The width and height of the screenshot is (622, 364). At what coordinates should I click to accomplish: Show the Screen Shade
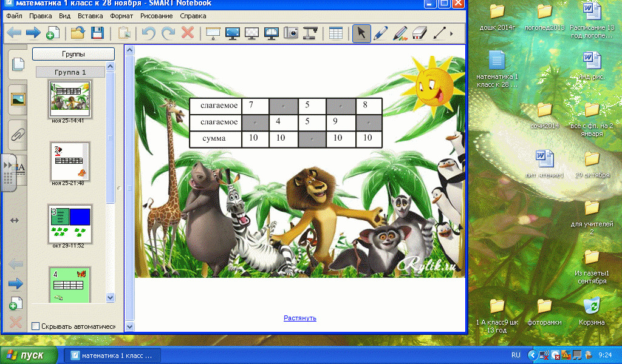(213, 33)
